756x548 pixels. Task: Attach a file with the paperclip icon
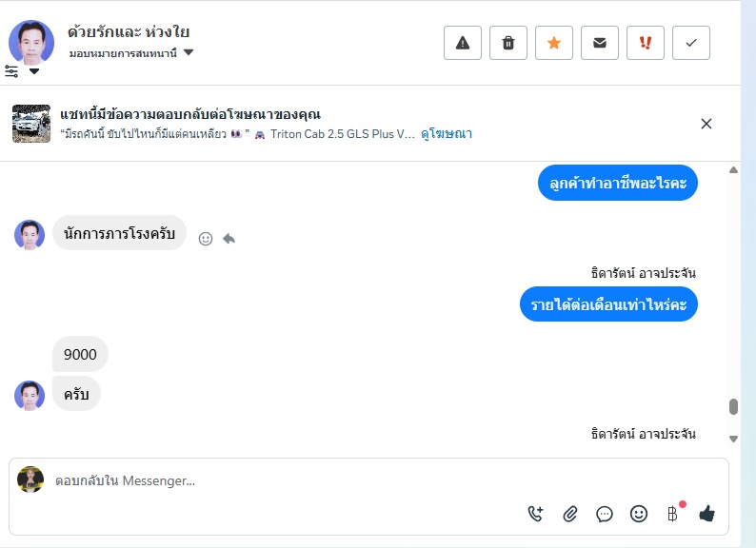pyautogui.click(x=570, y=514)
